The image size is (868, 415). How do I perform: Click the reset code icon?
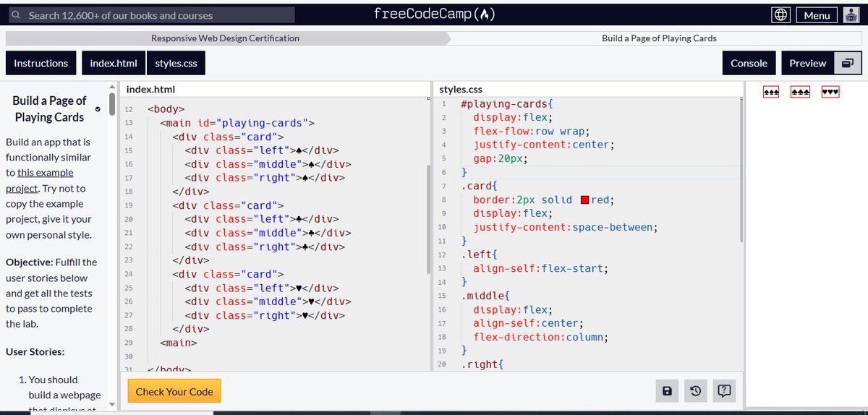695,391
